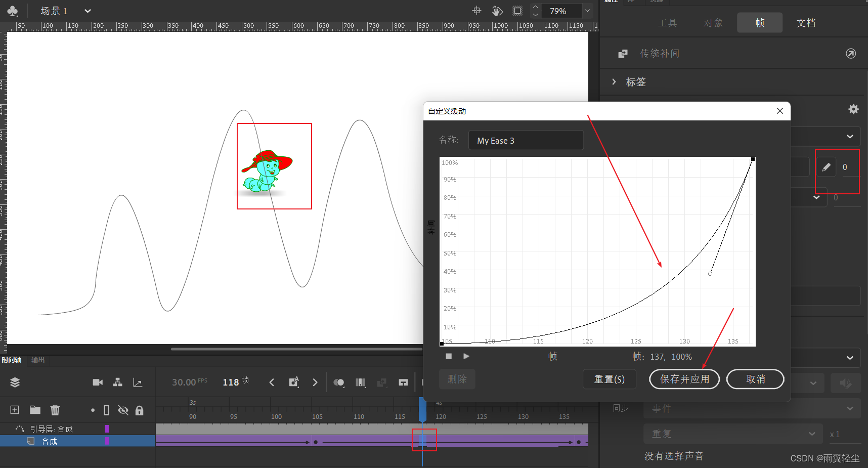The image size is (868, 468).
Task: Click the add camera icon
Action: point(98,382)
